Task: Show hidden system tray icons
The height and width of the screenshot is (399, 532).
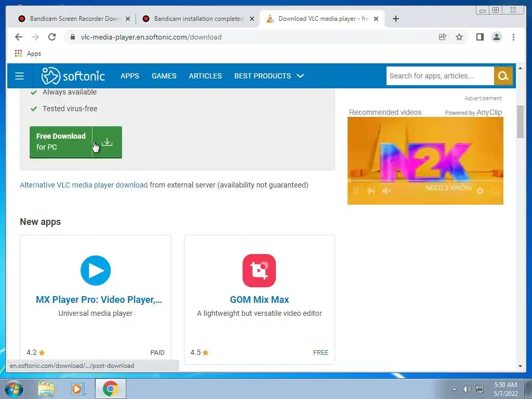Action: [454, 389]
